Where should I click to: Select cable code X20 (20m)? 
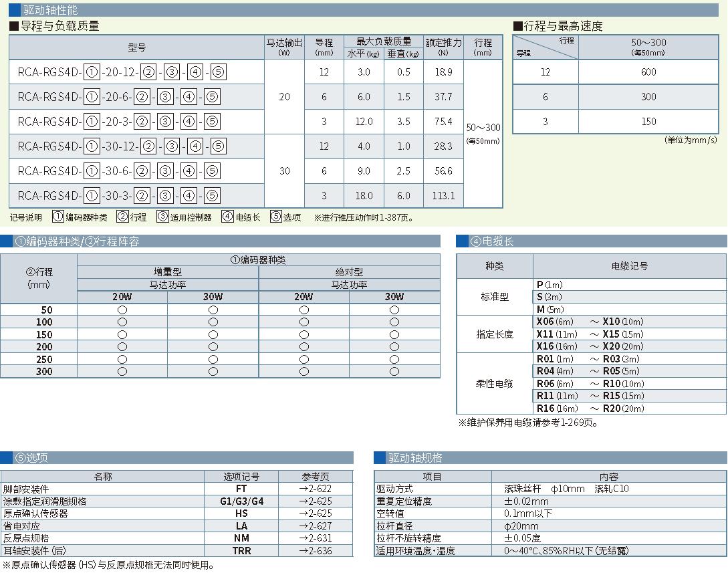coord(623,346)
